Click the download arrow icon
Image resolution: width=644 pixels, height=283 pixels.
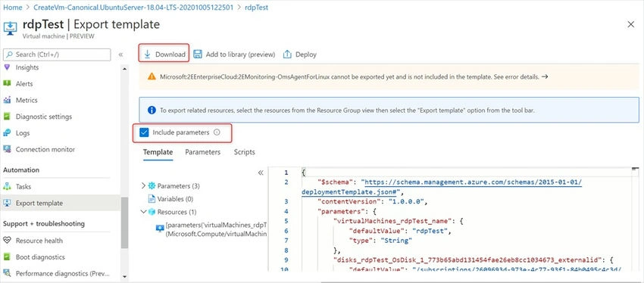click(148, 54)
